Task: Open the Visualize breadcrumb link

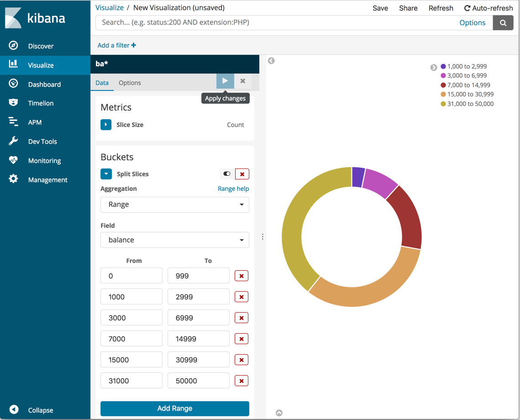Action: click(x=109, y=7)
